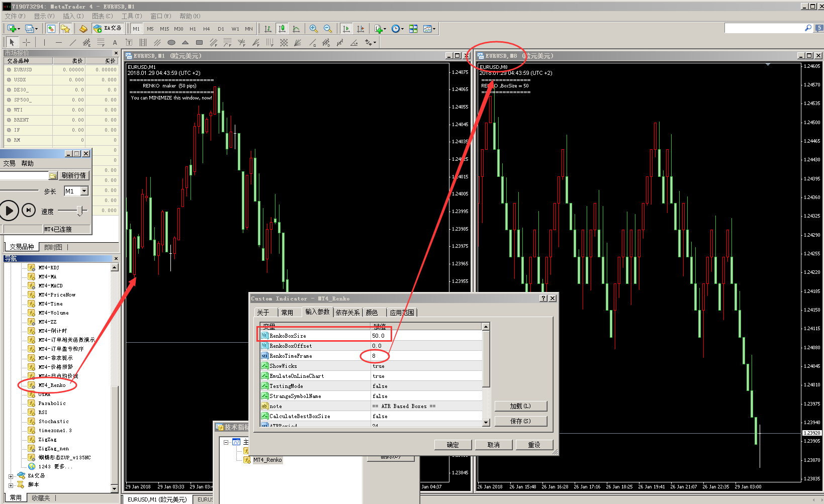824x504 pixels.
Task: Switch chart to line chart icon
Action: (x=296, y=29)
